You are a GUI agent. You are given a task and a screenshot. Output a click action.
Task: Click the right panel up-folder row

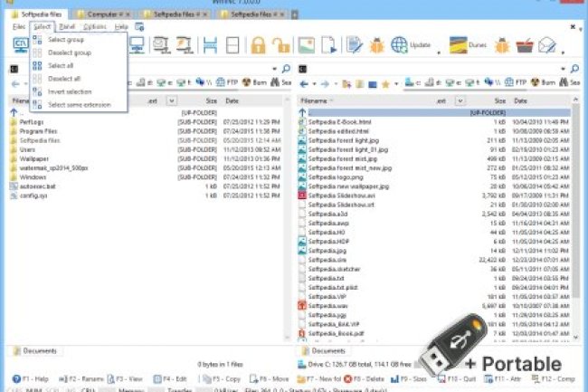click(434, 112)
